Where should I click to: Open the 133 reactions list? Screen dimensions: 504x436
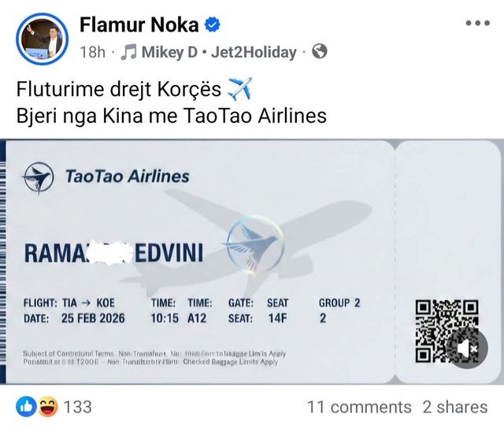(77, 407)
